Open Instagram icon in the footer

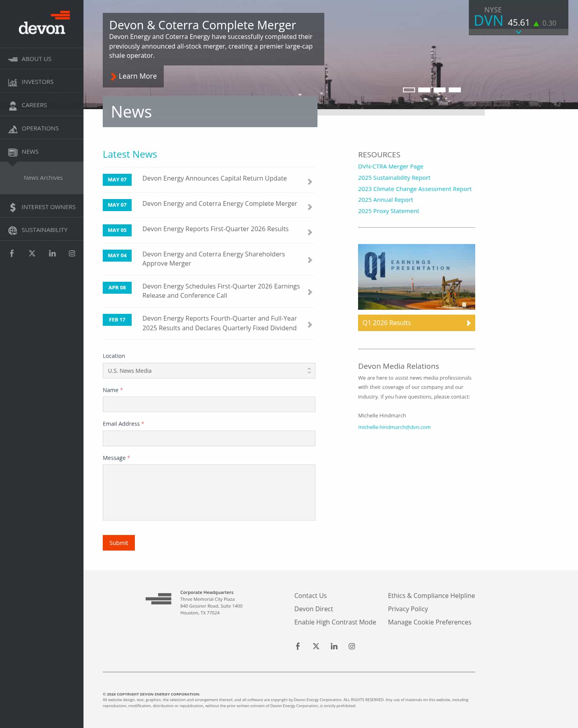(x=352, y=646)
